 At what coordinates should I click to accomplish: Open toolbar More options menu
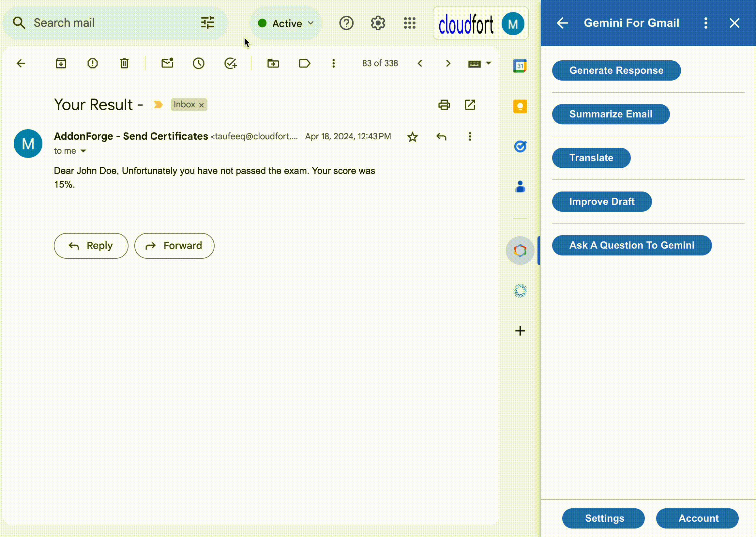334,63
